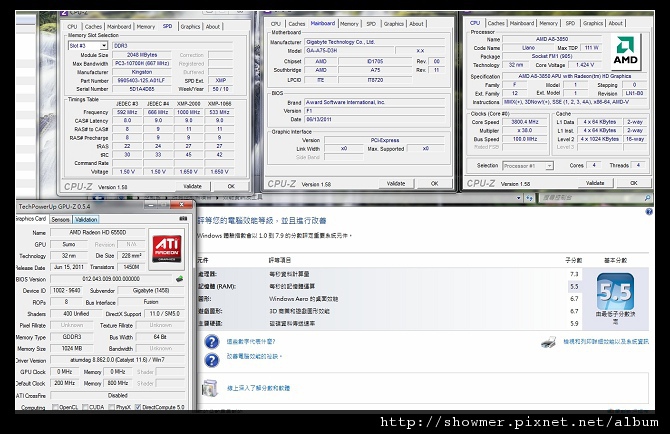
Task: Click the 5.5 base score badge
Action: pyautogui.click(x=615, y=292)
